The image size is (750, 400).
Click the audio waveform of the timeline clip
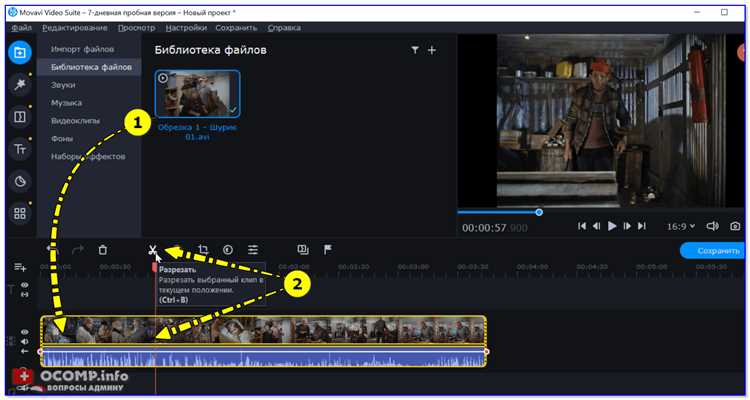coord(264,356)
